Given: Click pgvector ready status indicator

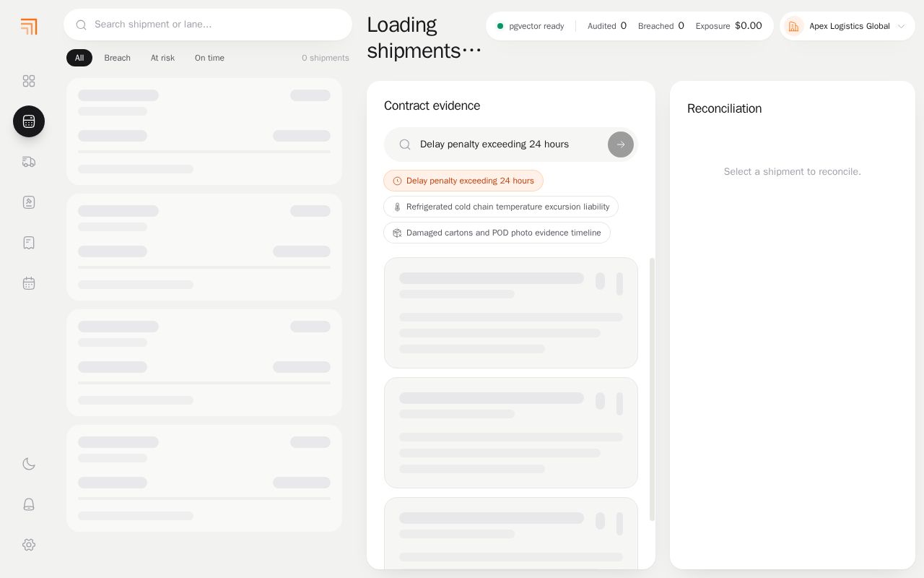Looking at the screenshot, I should (531, 26).
